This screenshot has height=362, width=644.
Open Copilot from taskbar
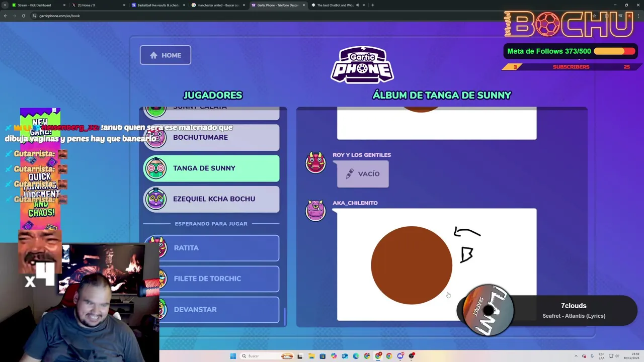coord(334,356)
